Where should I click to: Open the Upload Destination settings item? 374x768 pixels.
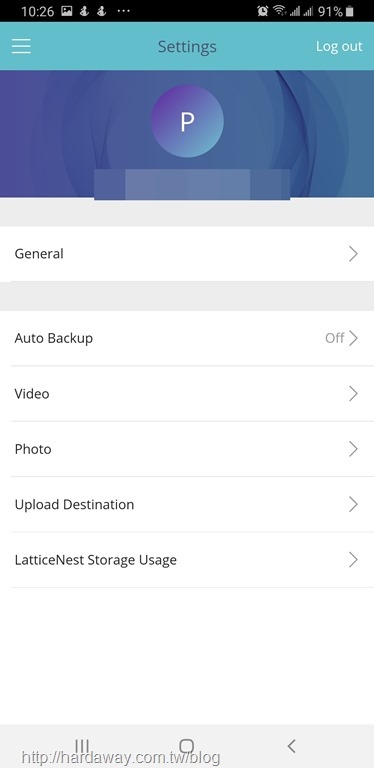coord(187,504)
